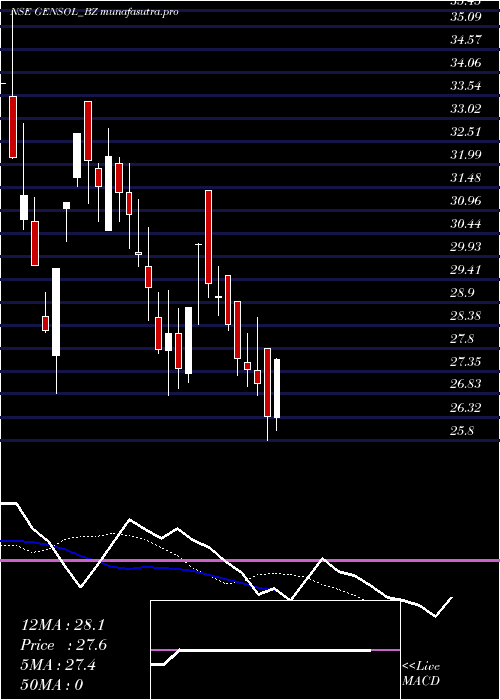This screenshot has width=500, height=700.
Task: Click the 35.09 price axis label
Action: point(466,17)
